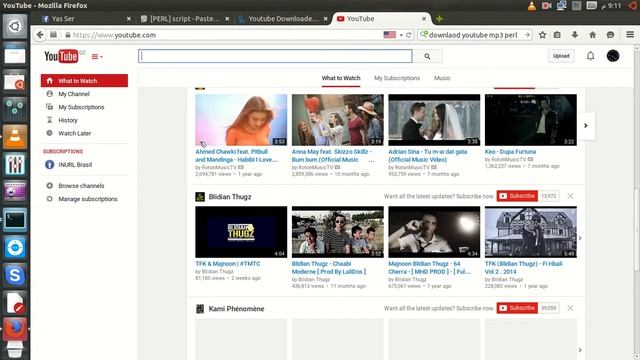Open Anna May Bum bum video thumbnail
The image size is (640, 360).
point(338,120)
